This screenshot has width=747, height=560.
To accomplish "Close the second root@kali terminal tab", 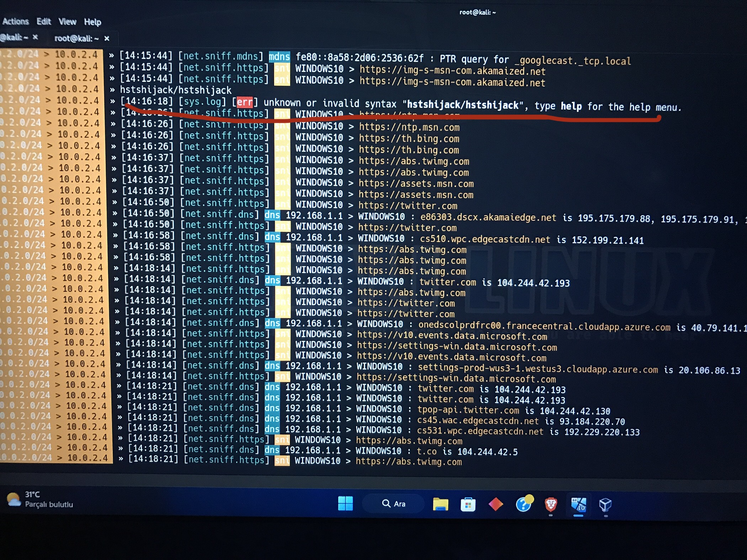I will pyautogui.click(x=107, y=38).
